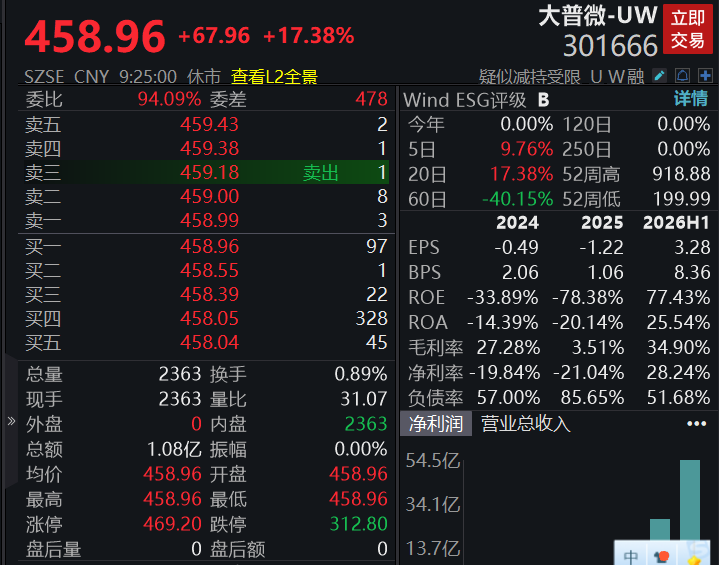
Task: Click the 委差 value 478
Action: [x=371, y=99]
